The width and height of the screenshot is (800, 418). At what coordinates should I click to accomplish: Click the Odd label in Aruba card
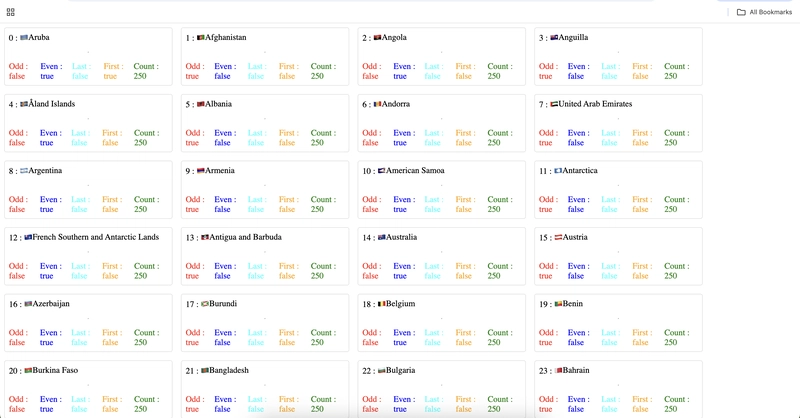pos(18,66)
